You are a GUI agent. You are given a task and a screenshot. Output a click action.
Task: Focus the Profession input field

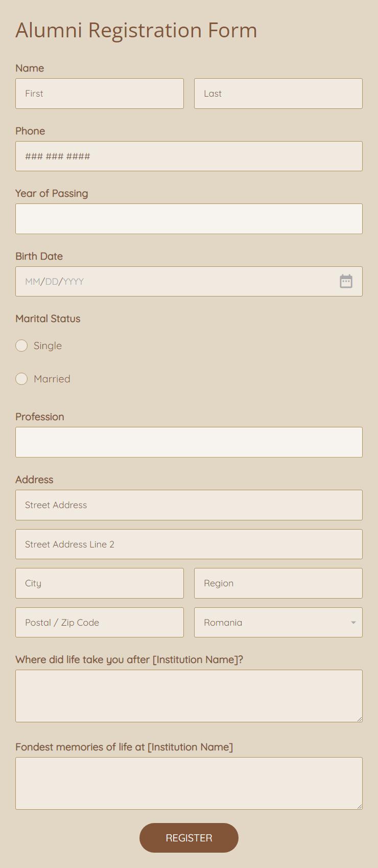click(189, 442)
